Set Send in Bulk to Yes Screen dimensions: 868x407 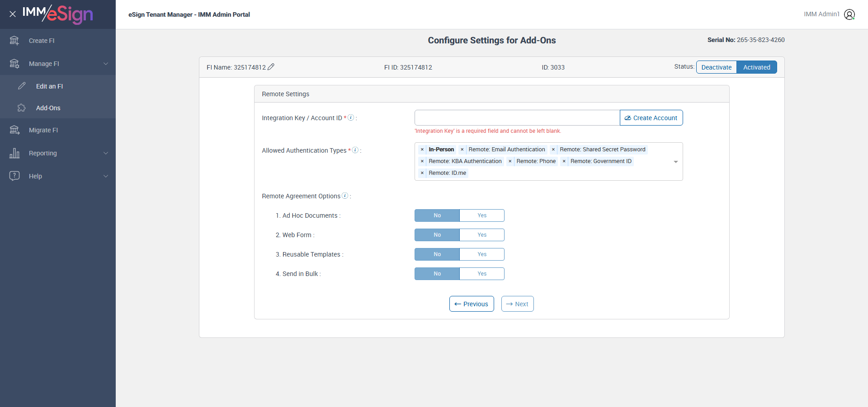[x=482, y=274]
